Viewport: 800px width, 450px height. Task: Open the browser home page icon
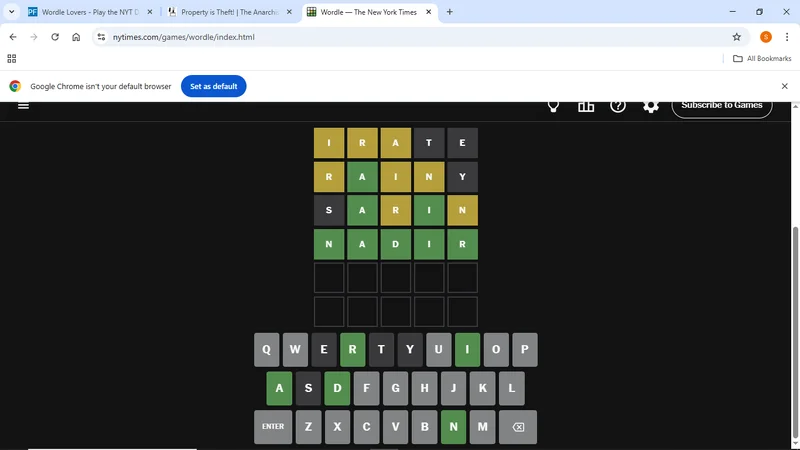pyautogui.click(x=76, y=37)
